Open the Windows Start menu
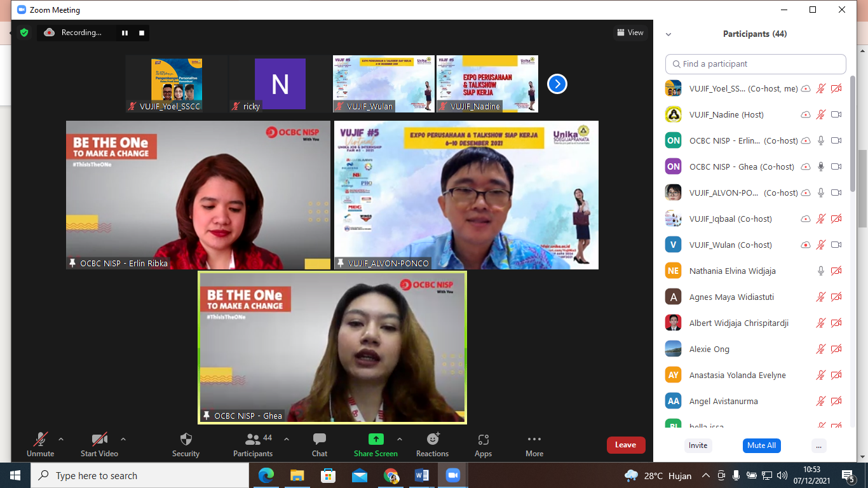 pyautogui.click(x=15, y=475)
